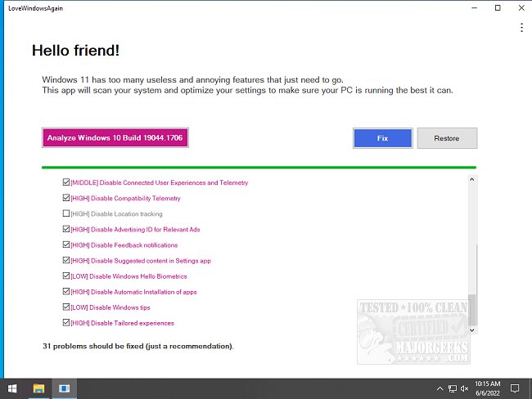Screen dimensions: 532x399
Task: Close the LoveWindowsAgain window
Action: (521, 8)
